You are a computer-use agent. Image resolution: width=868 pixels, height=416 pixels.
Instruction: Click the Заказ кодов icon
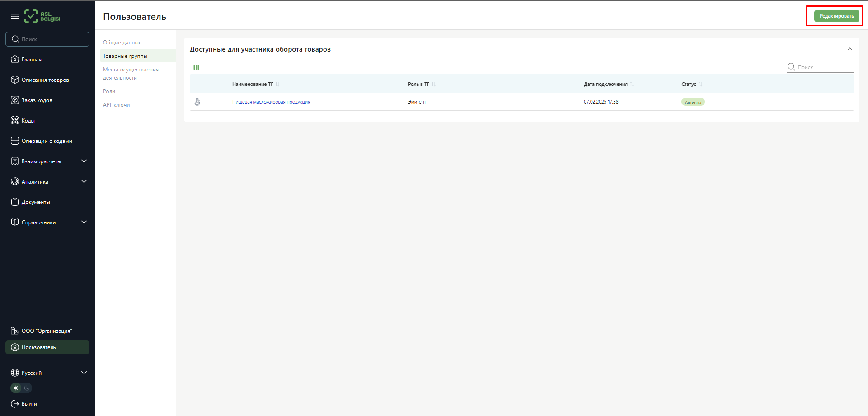coord(15,100)
